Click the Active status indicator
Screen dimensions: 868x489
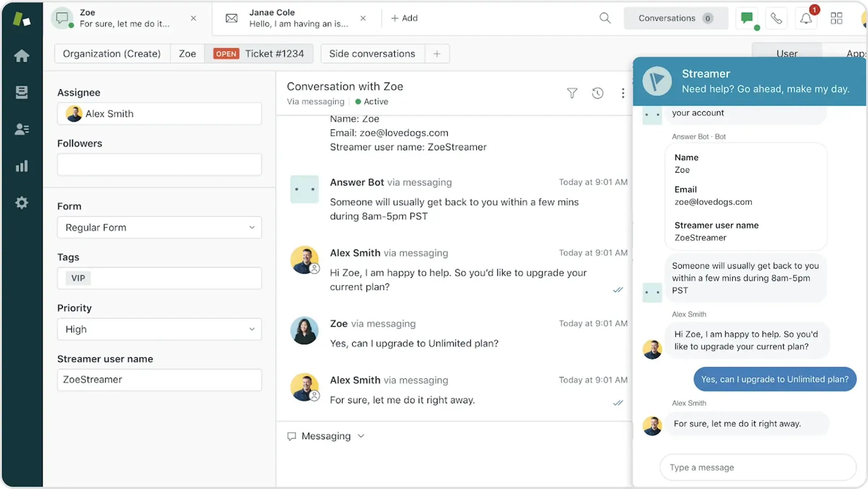[372, 102]
